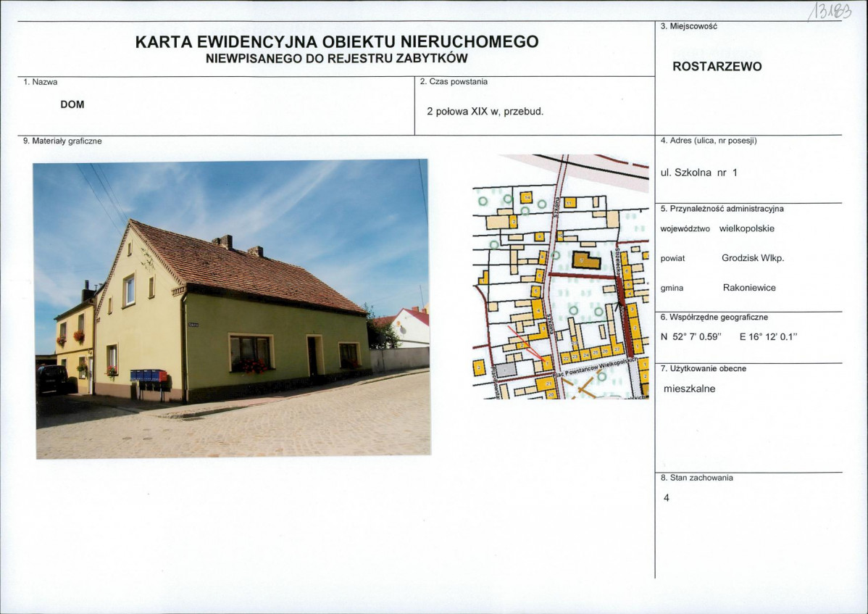The height and width of the screenshot is (614, 868).
Task: Click the longitude "E 16° 12' 0.1''"
Action: [x=768, y=336]
